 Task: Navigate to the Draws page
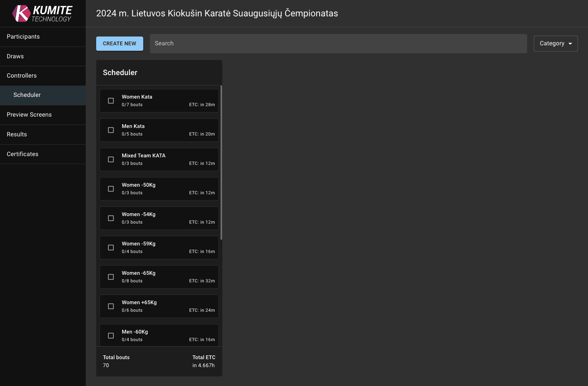(x=15, y=56)
